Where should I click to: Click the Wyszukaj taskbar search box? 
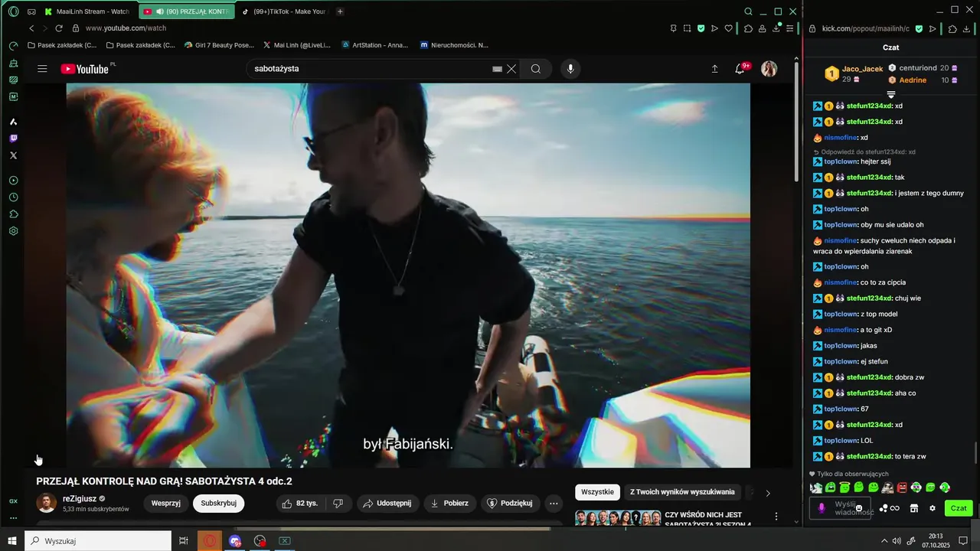pyautogui.click(x=98, y=541)
